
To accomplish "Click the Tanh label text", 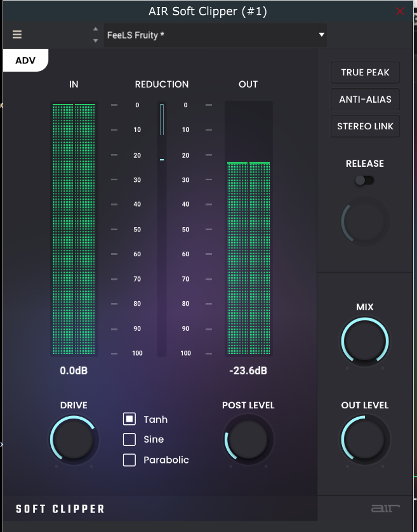I will point(156,420).
